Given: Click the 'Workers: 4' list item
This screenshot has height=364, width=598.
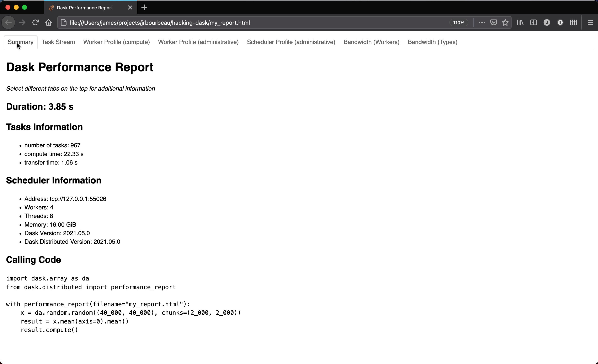Looking at the screenshot, I should (39, 208).
